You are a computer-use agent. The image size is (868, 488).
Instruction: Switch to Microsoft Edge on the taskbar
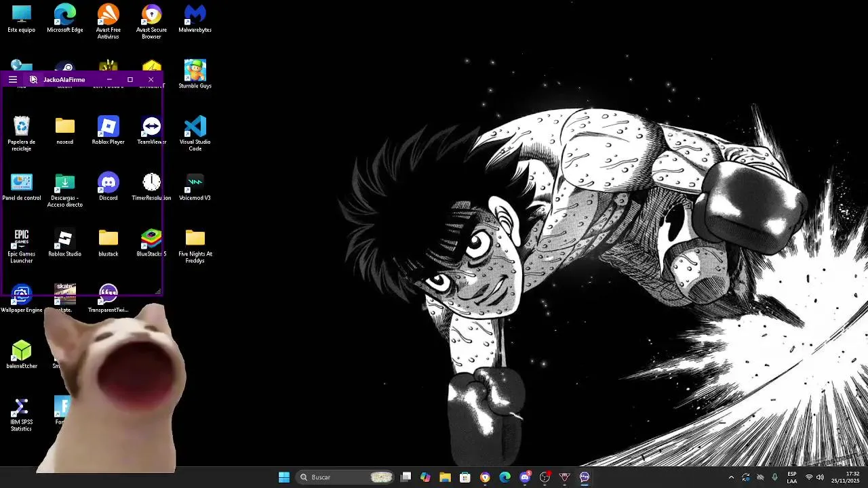point(505,477)
